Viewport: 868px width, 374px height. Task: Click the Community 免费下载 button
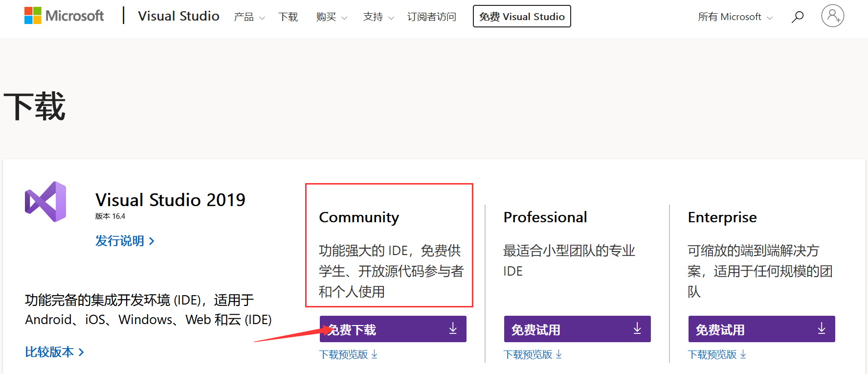tap(393, 329)
